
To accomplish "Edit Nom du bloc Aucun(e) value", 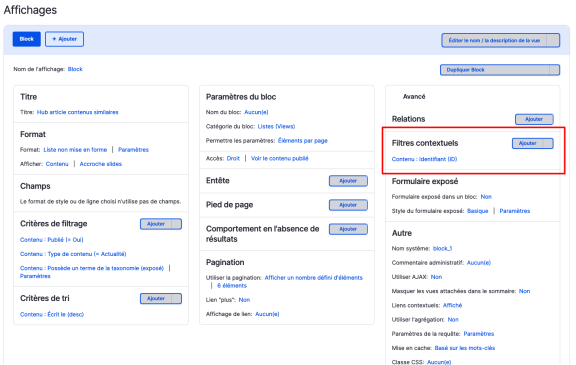I will coord(256,112).
